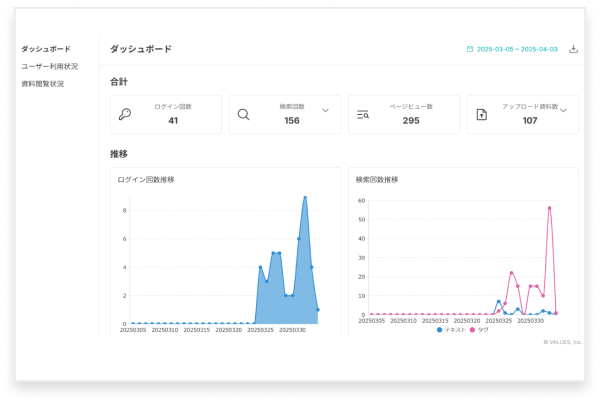Click the ログイン回数 card label

(x=173, y=107)
